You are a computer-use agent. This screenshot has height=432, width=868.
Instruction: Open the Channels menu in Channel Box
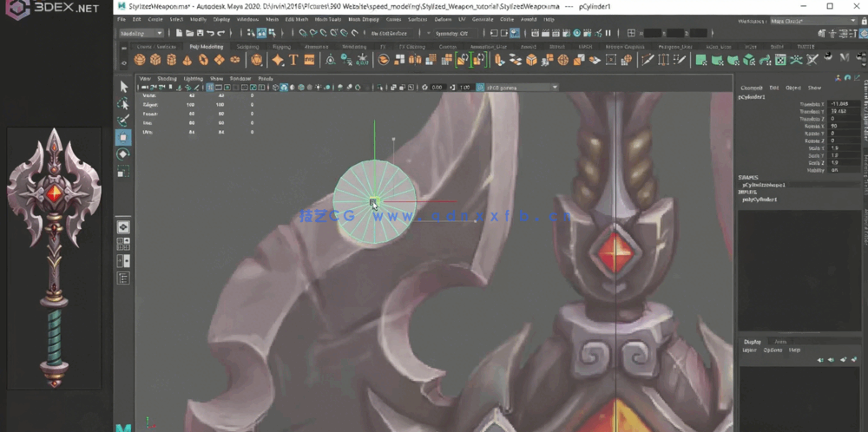click(751, 88)
